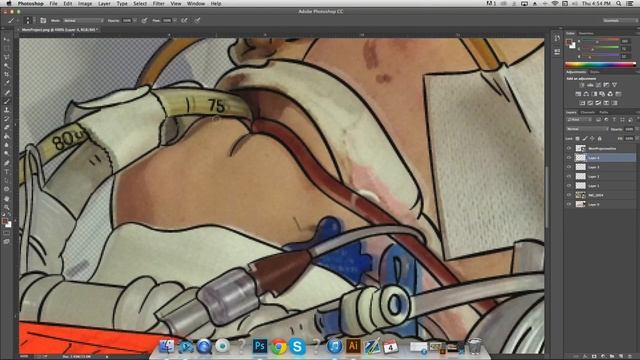
Task: Select the Brush tool in toolbox
Action: click(7, 101)
